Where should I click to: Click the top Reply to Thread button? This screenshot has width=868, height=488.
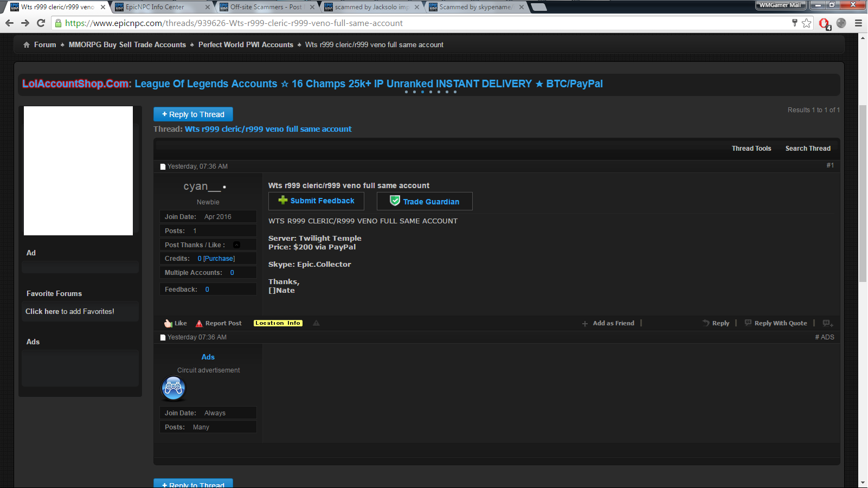(193, 114)
